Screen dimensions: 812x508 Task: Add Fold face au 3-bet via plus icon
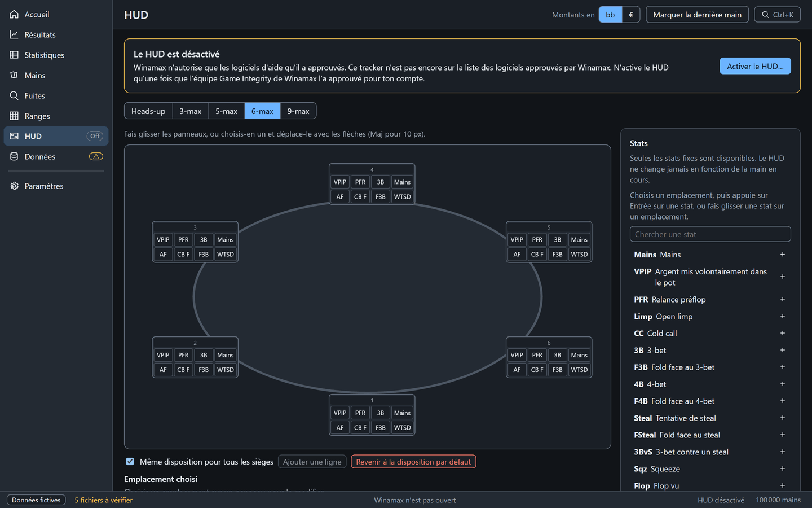[x=783, y=367]
